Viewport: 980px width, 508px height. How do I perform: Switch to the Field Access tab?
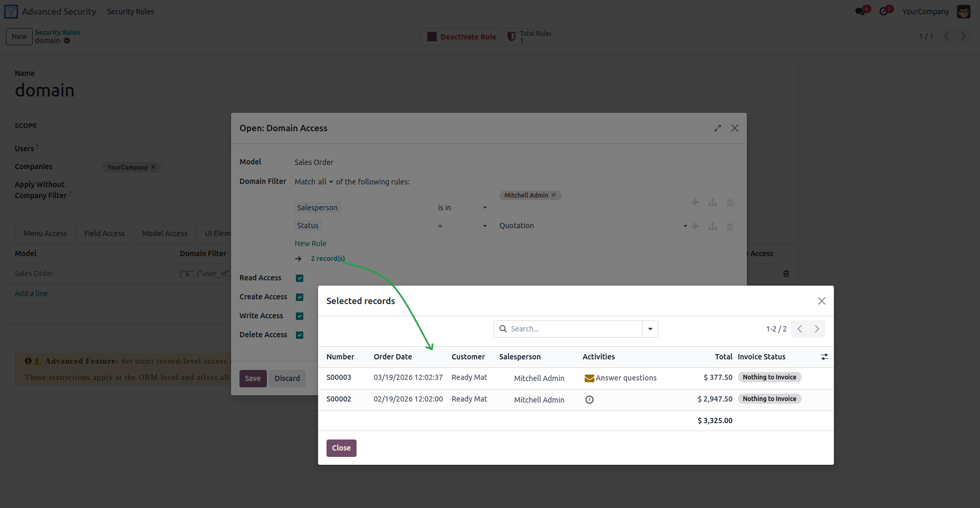(x=104, y=233)
